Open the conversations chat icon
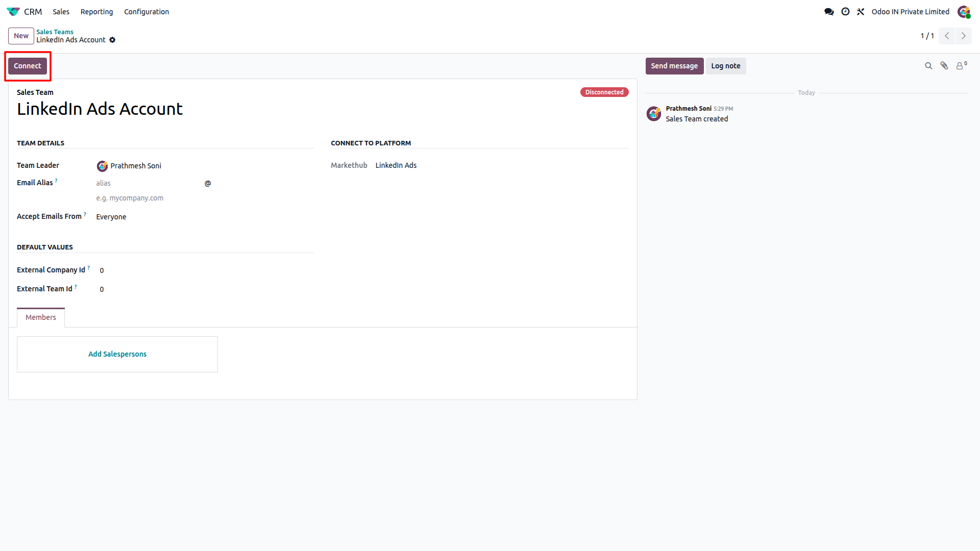This screenshot has width=980, height=551. pos(829,11)
